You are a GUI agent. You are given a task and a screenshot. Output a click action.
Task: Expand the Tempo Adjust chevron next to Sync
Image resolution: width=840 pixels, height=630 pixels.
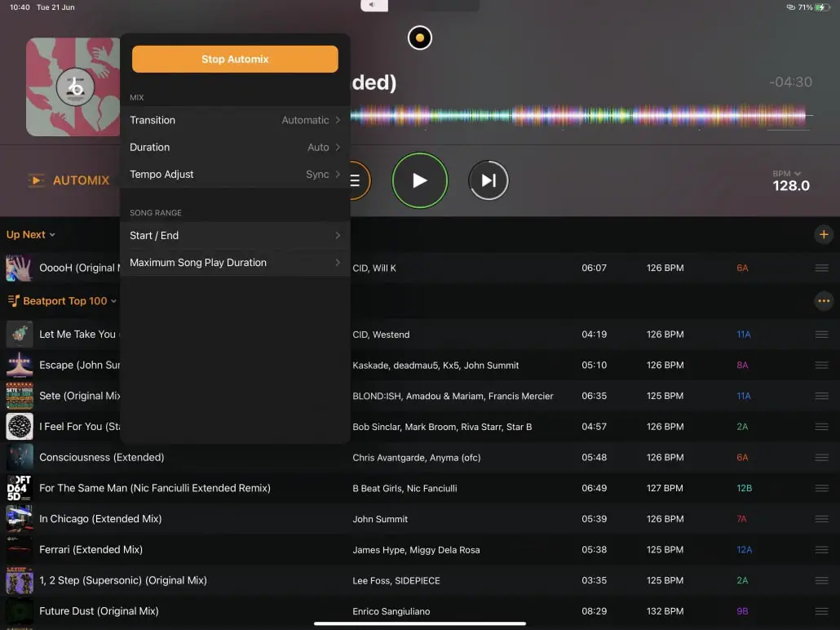tap(338, 175)
